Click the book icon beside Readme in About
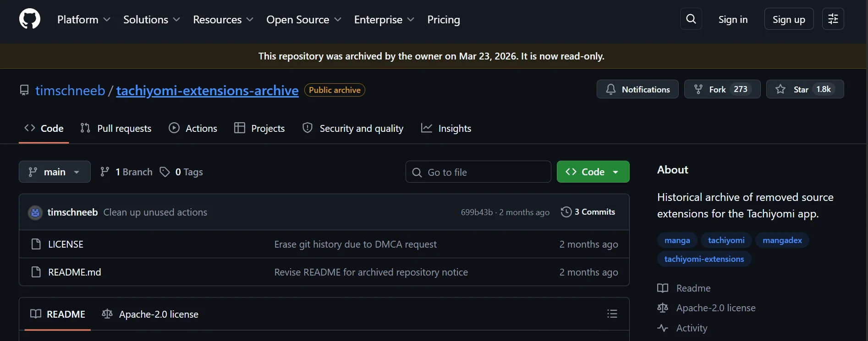 coord(663,288)
